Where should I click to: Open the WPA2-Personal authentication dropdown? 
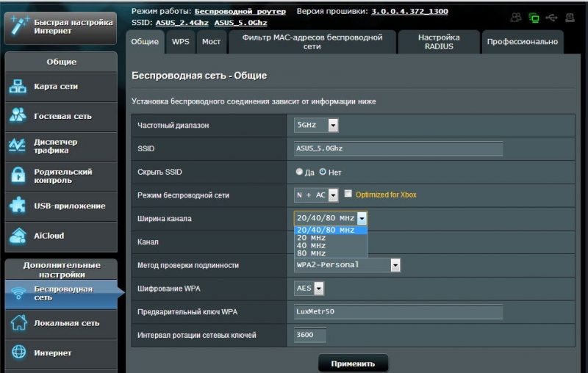(347, 265)
